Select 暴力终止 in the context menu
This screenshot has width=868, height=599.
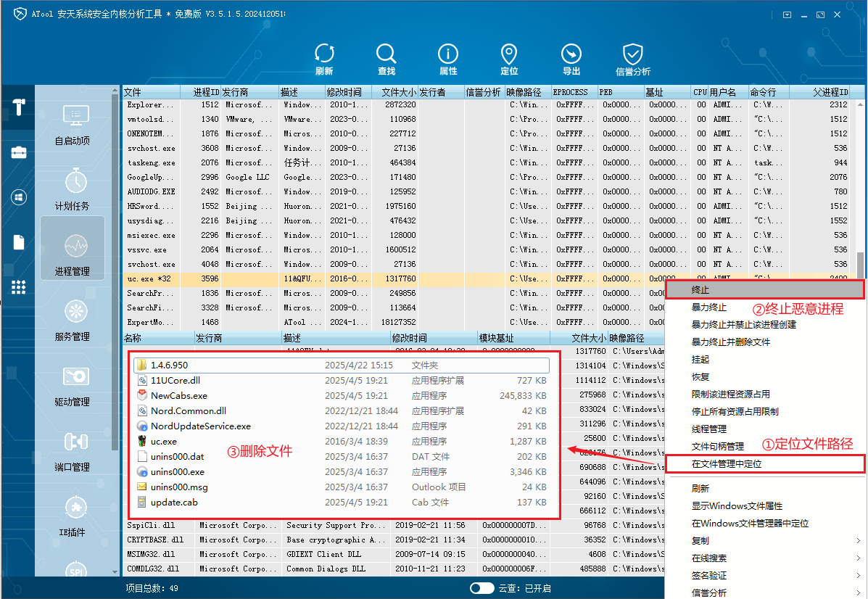click(x=708, y=307)
